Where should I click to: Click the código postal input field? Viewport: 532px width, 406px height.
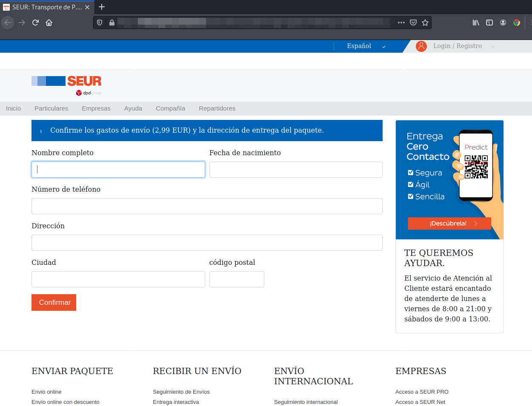tap(237, 279)
